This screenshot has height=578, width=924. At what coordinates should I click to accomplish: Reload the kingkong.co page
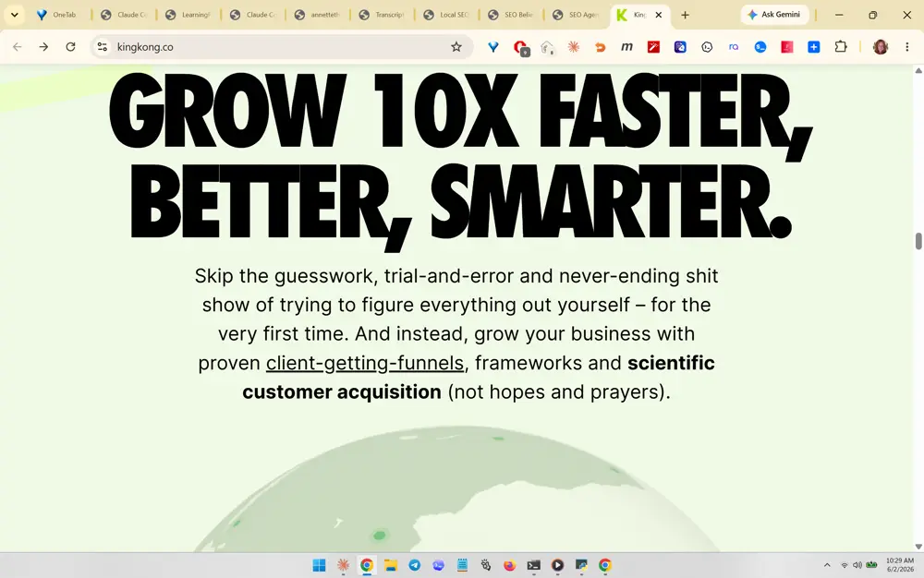coord(70,46)
